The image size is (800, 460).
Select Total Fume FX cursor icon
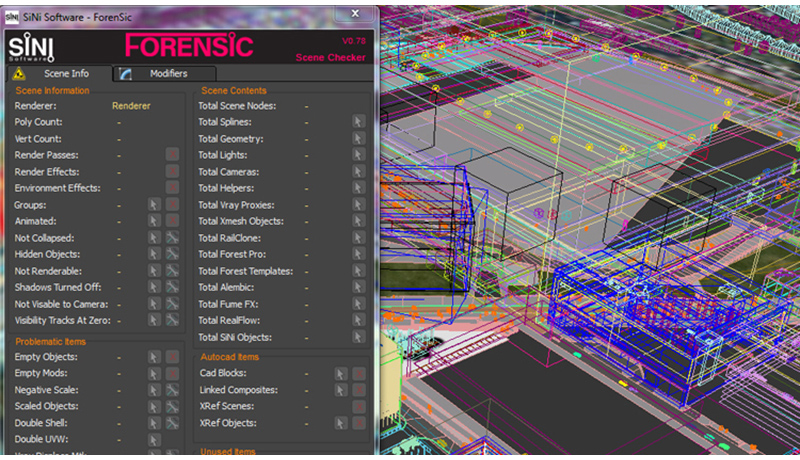click(x=358, y=304)
